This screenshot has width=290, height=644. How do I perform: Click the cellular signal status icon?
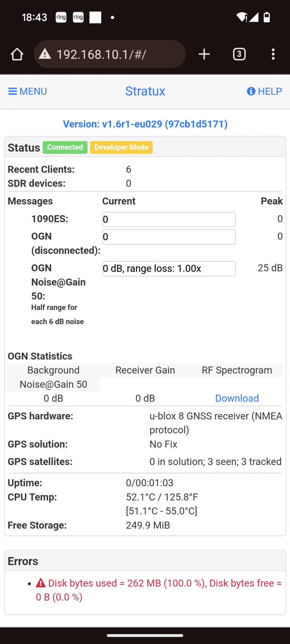click(254, 17)
